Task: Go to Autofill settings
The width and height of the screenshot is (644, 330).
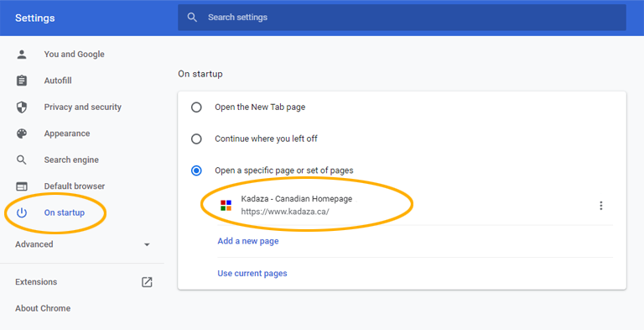Action: tap(58, 81)
